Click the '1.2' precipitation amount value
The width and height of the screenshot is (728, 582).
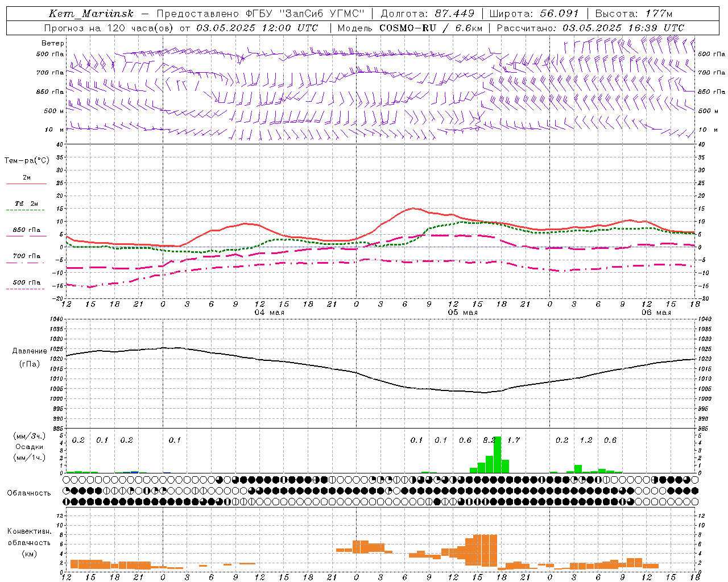pyautogui.click(x=586, y=440)
